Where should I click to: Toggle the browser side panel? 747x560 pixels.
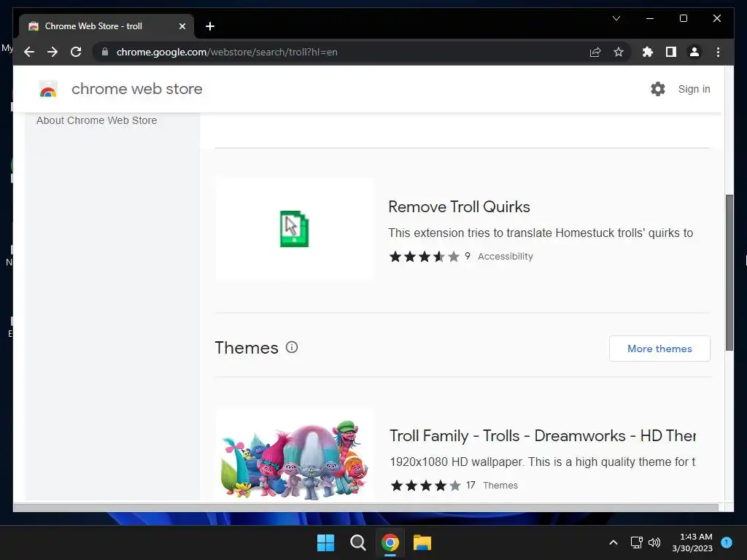[671, 52]
